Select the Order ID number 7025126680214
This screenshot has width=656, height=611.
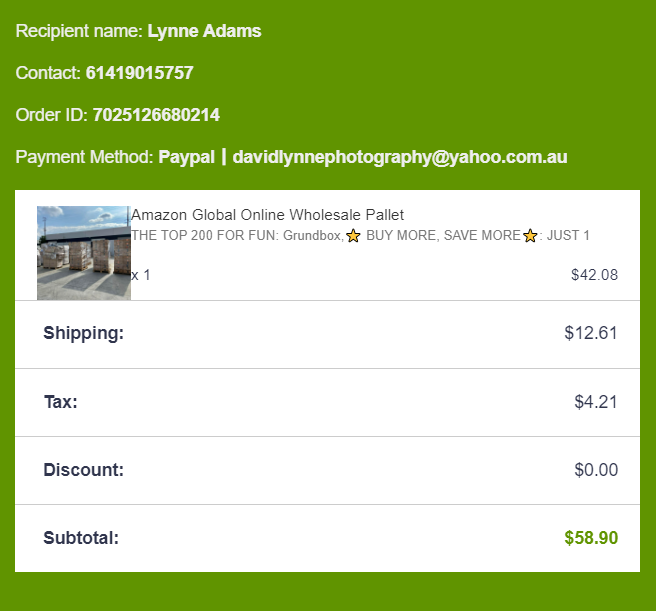pos(156,115)
